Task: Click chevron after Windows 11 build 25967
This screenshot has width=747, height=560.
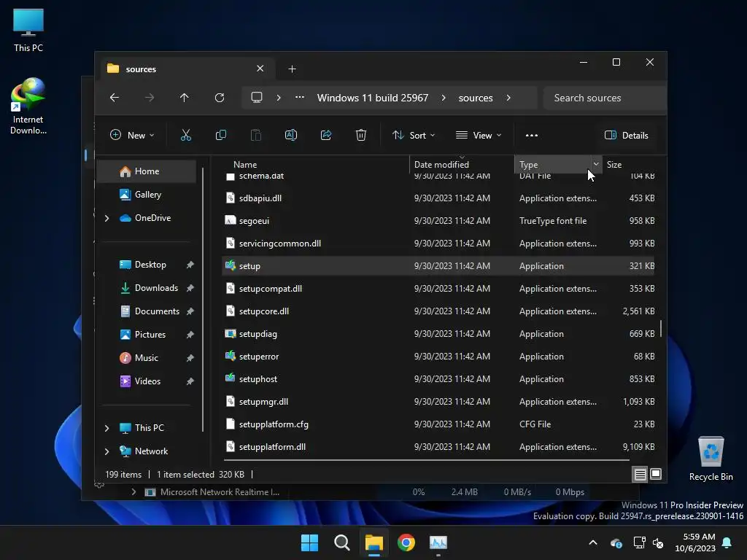Action: point(444,98)
